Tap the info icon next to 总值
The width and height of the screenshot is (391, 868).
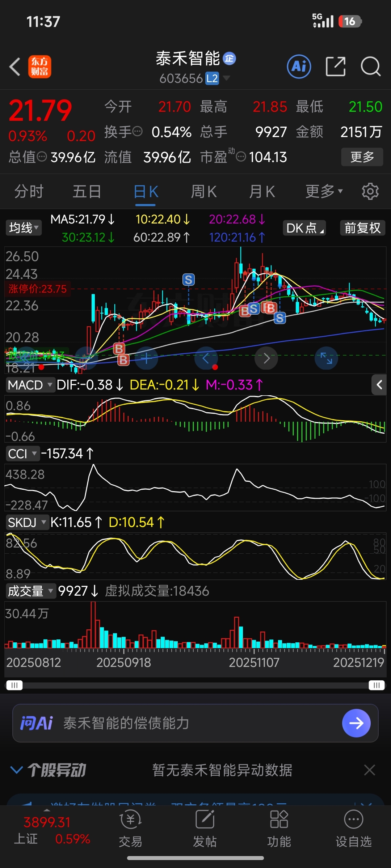(42, 157)
